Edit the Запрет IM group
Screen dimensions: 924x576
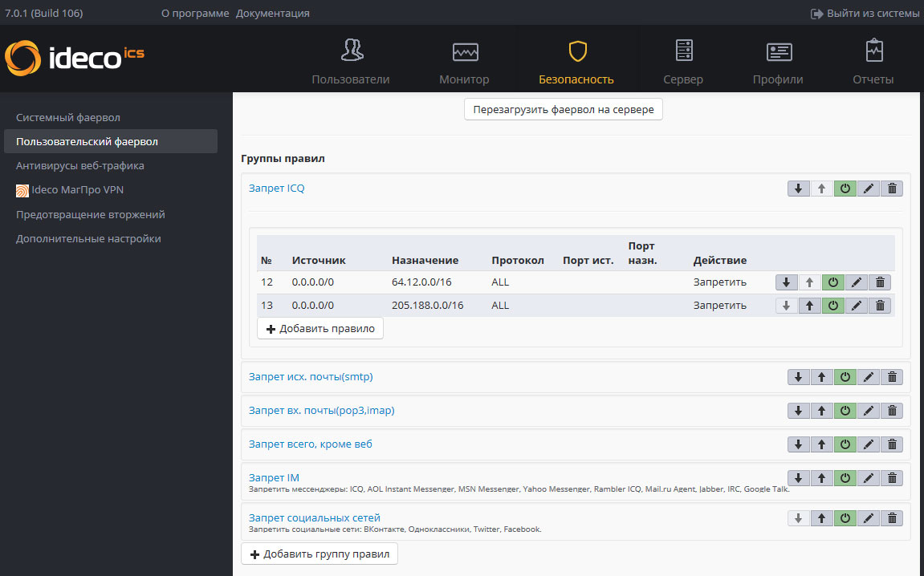tap(869, 478)
